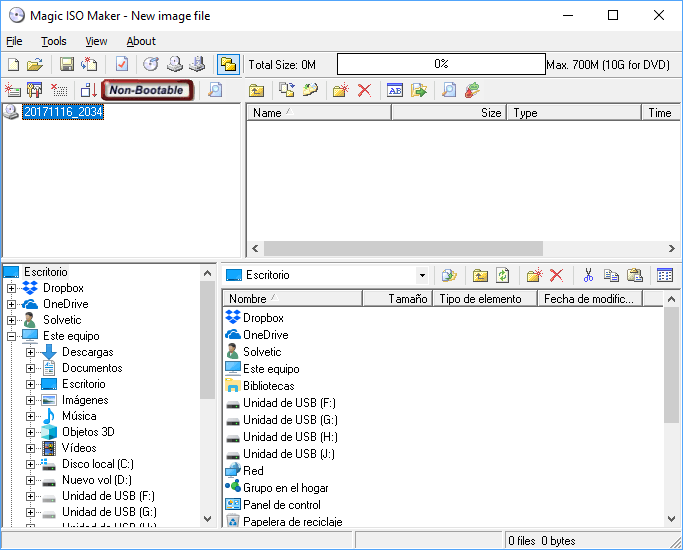Viewport: 683px width, 550px height.
Task: Open an existing image file via toolbar
Action: point(35,64)
